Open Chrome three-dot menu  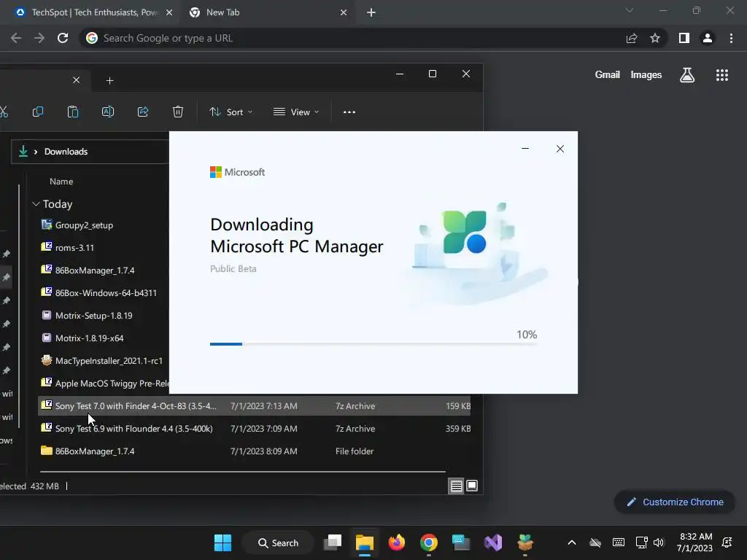(731, 38)
